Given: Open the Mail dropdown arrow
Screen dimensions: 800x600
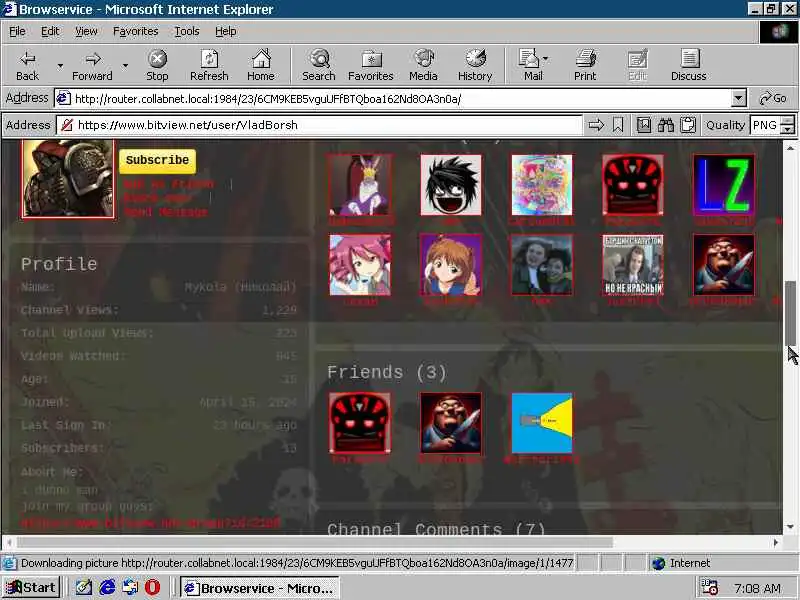Looking at the screenshot, I should [545, 59].
